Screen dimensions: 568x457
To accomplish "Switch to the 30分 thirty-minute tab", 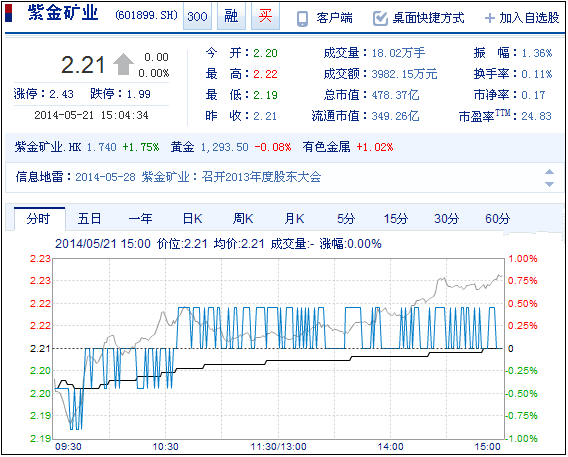I will [x=447, y=218].
